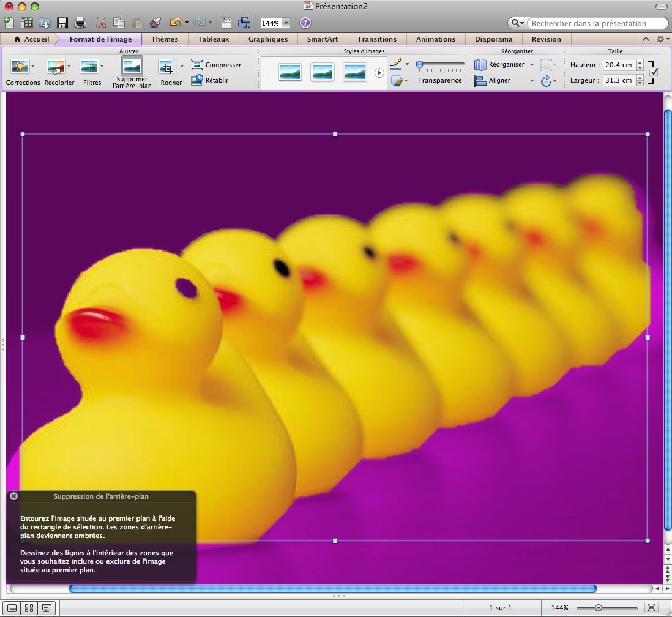The width and height of the screenshot is (672, 617).
Task: Open the Media Browser icon
Action: (244, 22)
